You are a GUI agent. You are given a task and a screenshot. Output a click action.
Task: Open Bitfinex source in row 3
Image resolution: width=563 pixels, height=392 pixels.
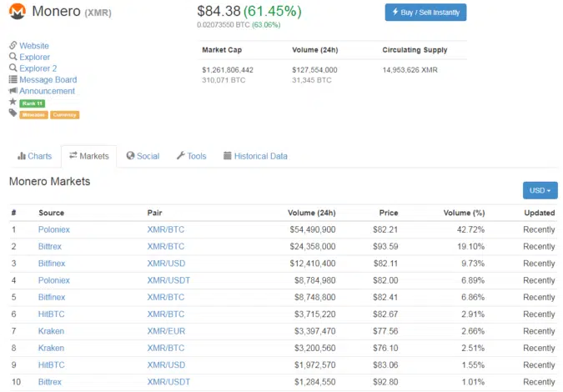[52, 263]
